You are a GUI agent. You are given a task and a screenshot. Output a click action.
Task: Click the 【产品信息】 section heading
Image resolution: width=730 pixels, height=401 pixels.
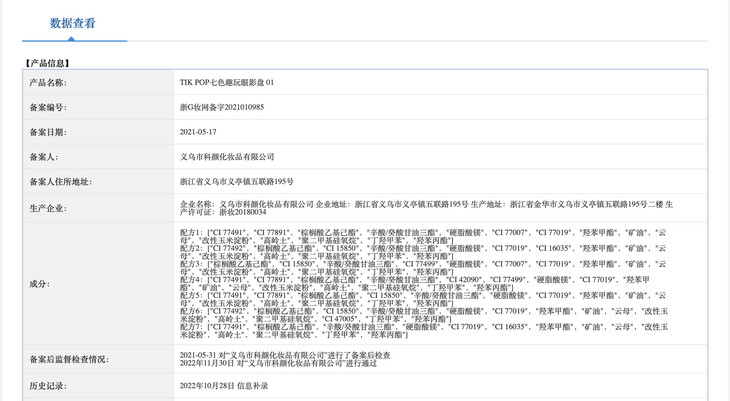pos(47,63)
